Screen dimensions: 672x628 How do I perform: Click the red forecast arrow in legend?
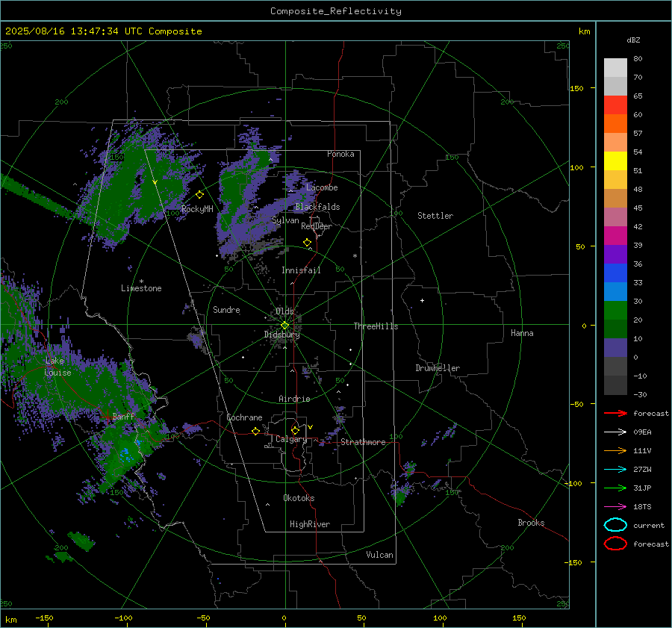[615, 413]
